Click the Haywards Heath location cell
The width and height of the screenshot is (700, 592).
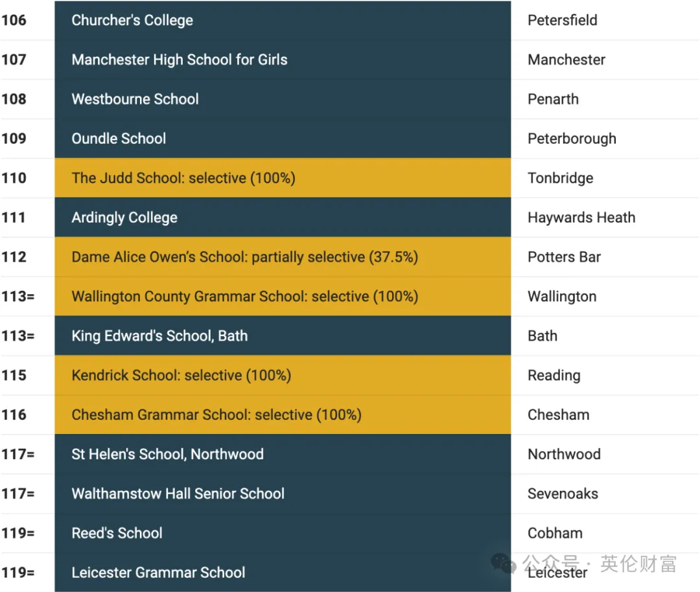click(x=581, y=218)
